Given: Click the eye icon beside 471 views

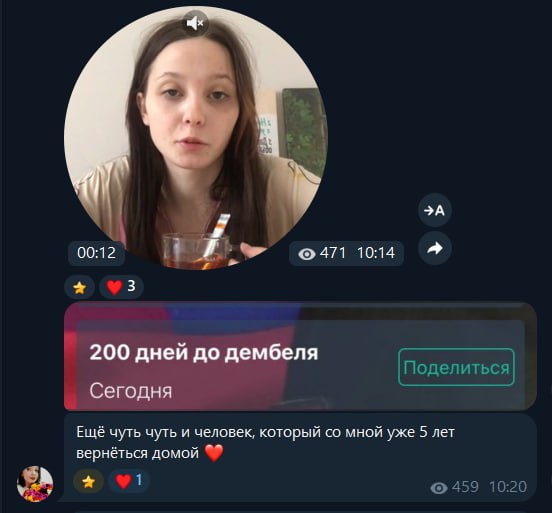Looking at the screenshot, I should coord(307,254).
